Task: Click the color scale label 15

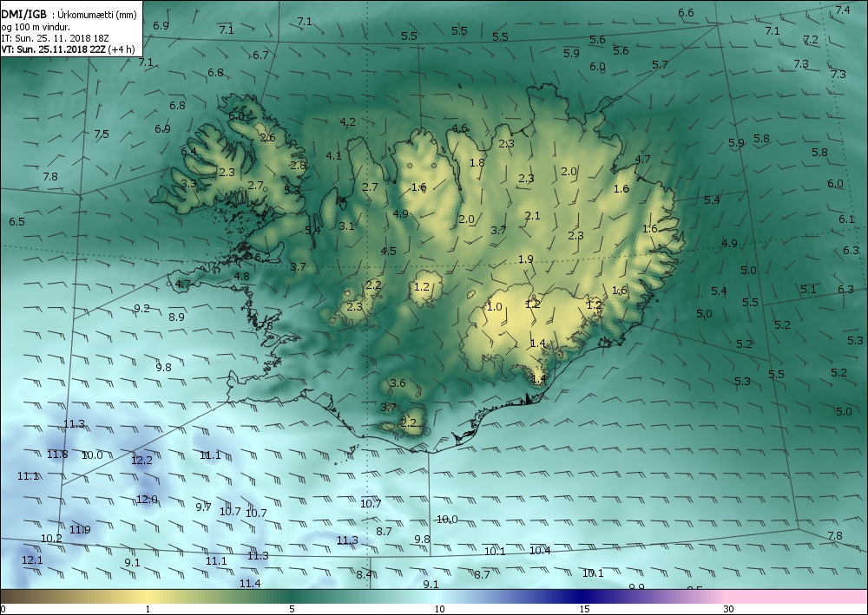Action: coord(584,609)
